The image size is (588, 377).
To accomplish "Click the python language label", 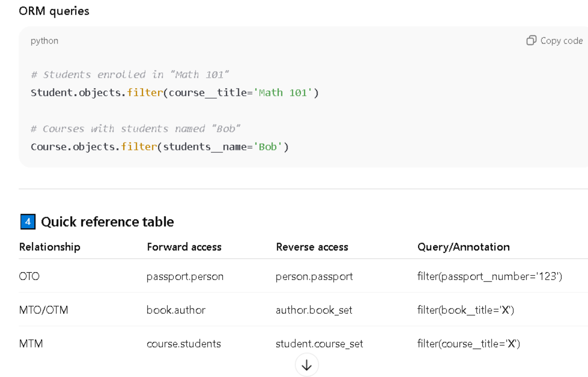I will click(x=45, y=40).
